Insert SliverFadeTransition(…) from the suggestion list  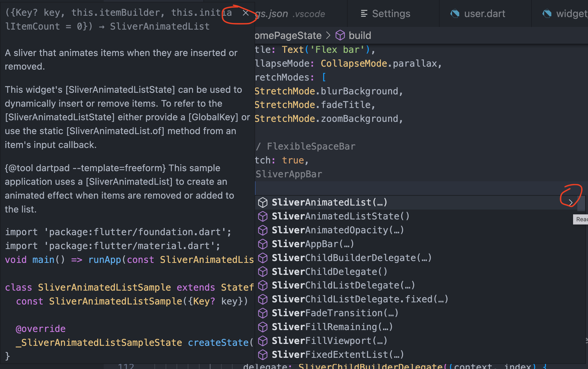point(420,313)
